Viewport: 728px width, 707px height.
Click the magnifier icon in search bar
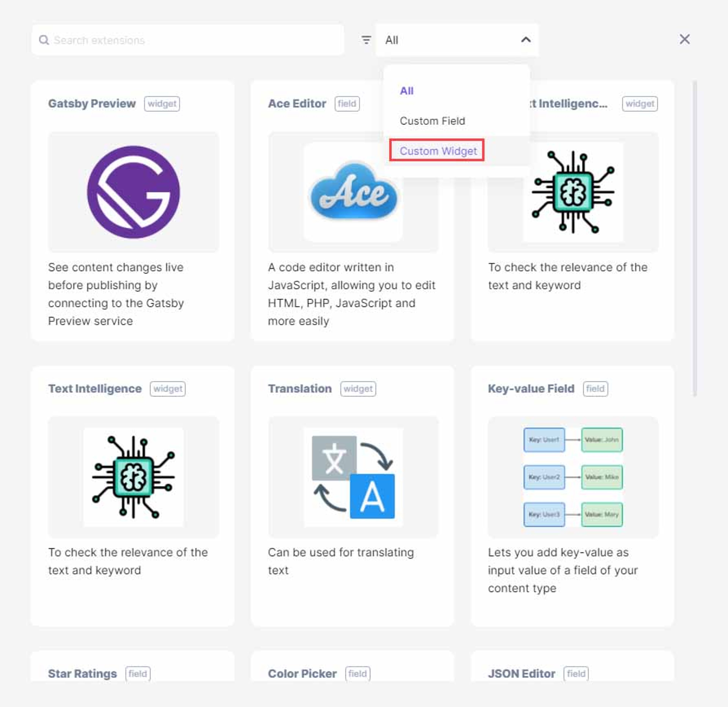44,40
